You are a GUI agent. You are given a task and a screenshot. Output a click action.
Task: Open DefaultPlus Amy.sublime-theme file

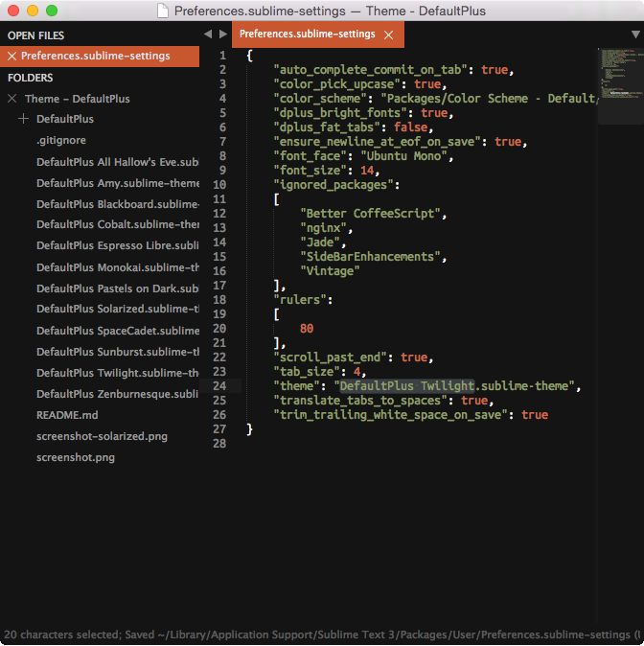coord(118,183)
